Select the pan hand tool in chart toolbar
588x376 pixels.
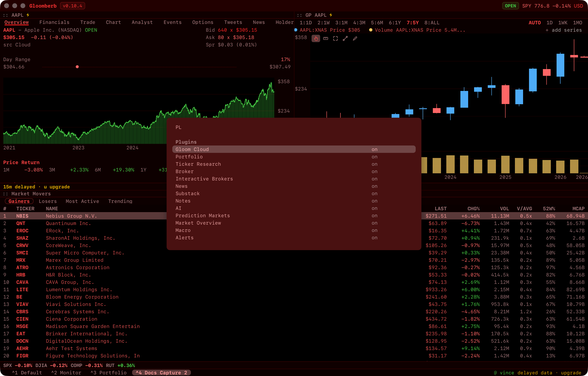pyautogui.click(x=316, y=38)
